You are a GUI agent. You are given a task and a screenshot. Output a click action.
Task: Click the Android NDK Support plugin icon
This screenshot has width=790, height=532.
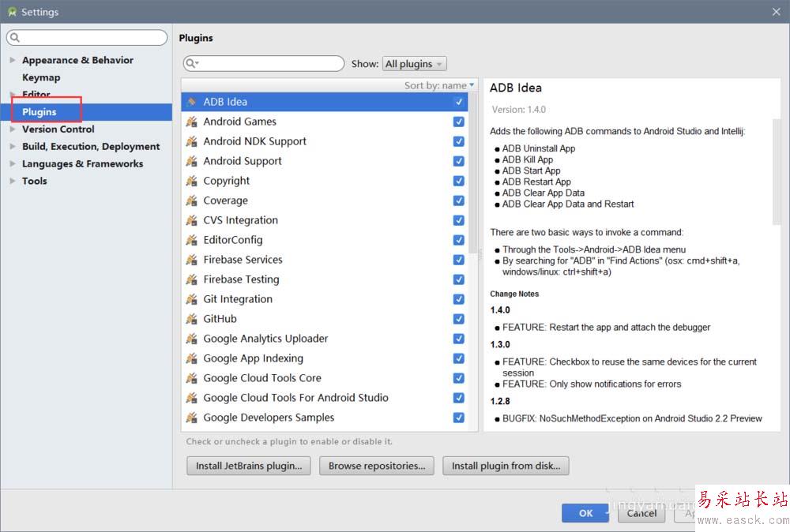[x=191, y=141]
